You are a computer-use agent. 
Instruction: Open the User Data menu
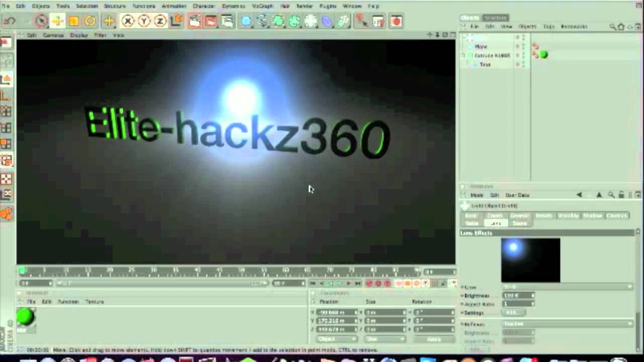coord(517,195)
